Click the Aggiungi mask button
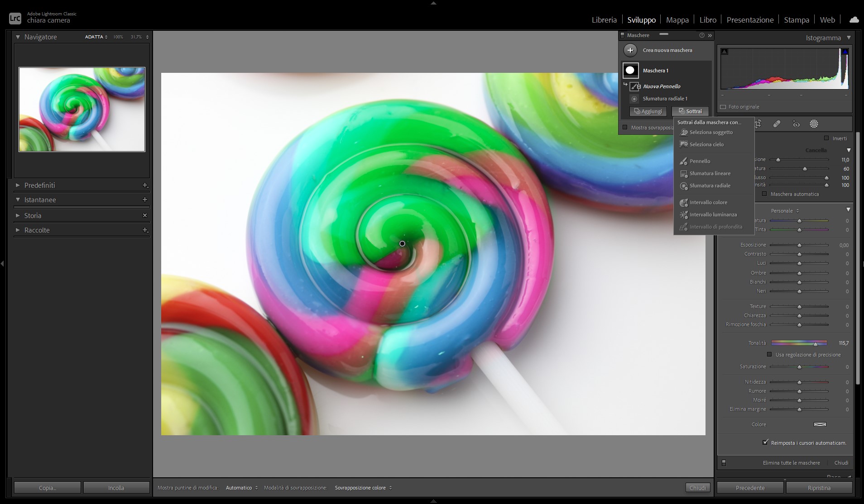This screenshot has height=504, width=864. (x=648, y=111)
